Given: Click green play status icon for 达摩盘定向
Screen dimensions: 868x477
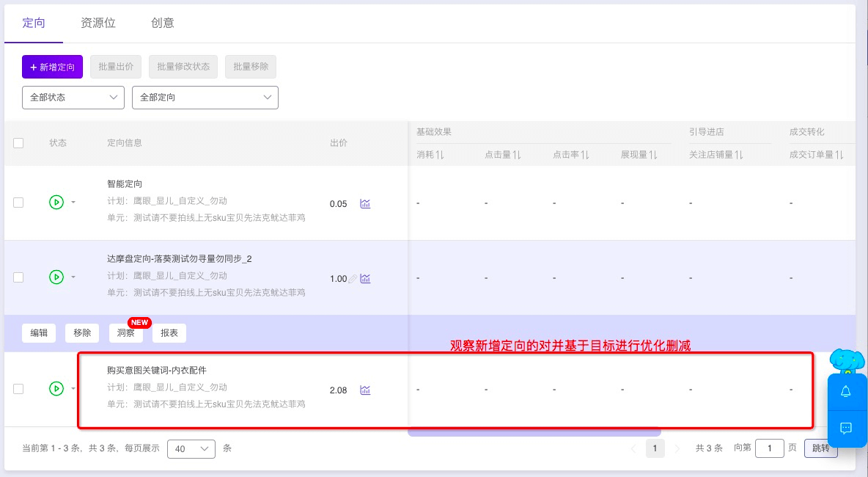Looking at the screenshot, I should point(56,277).
